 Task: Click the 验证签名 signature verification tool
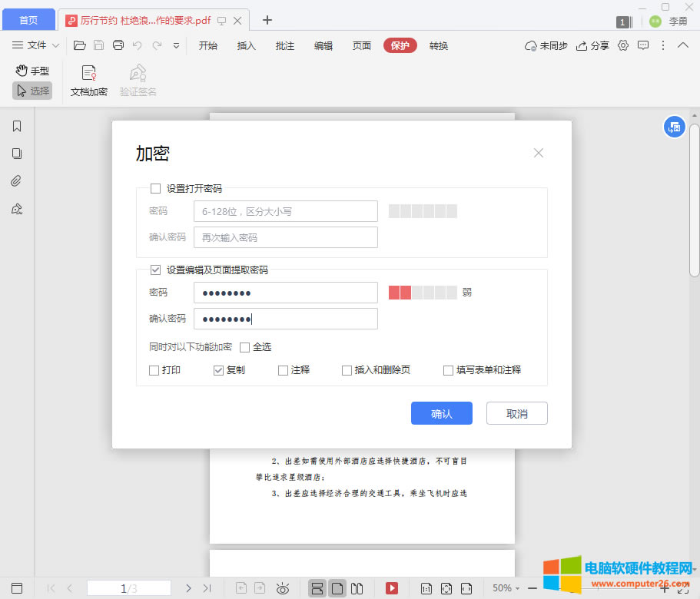[x=138, y=80]
